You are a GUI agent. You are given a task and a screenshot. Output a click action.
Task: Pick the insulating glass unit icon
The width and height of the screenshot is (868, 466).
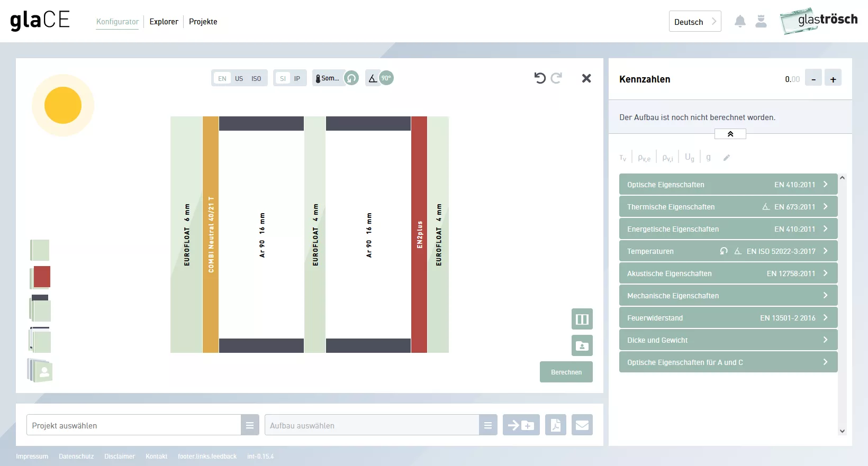pyautogui.click(x=40, y=340)
